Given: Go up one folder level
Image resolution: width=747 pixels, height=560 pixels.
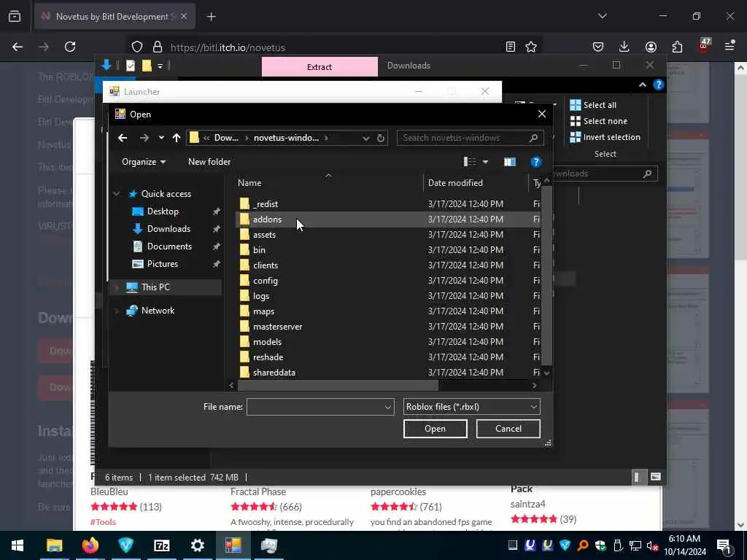Looking at the screenshot, I should pyautogui.click(x=177, y=138).
